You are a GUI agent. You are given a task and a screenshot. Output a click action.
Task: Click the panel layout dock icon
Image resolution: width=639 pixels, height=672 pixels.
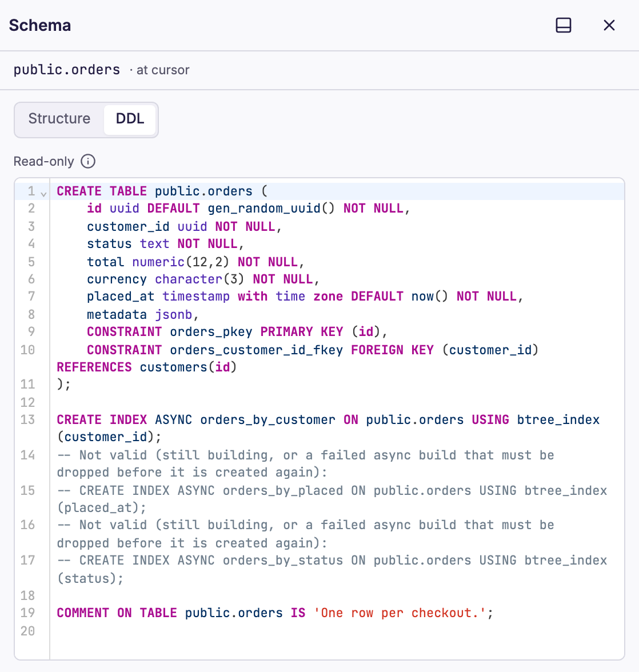point(563,25)
